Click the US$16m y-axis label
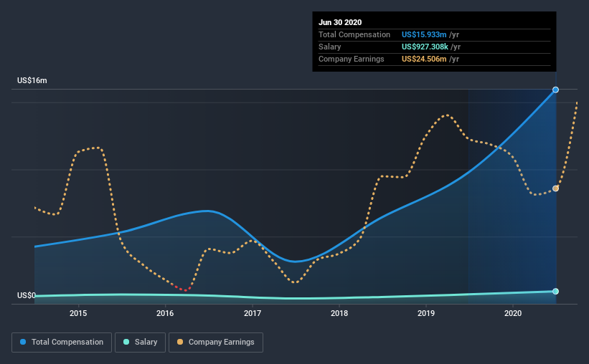The height and width of the screenshot is (364, 589). pos(32,80)
